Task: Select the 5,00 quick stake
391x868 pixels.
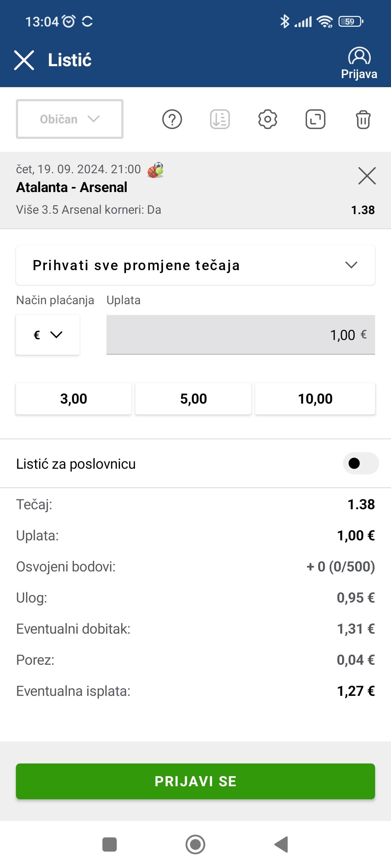Action: coord(193,399)
